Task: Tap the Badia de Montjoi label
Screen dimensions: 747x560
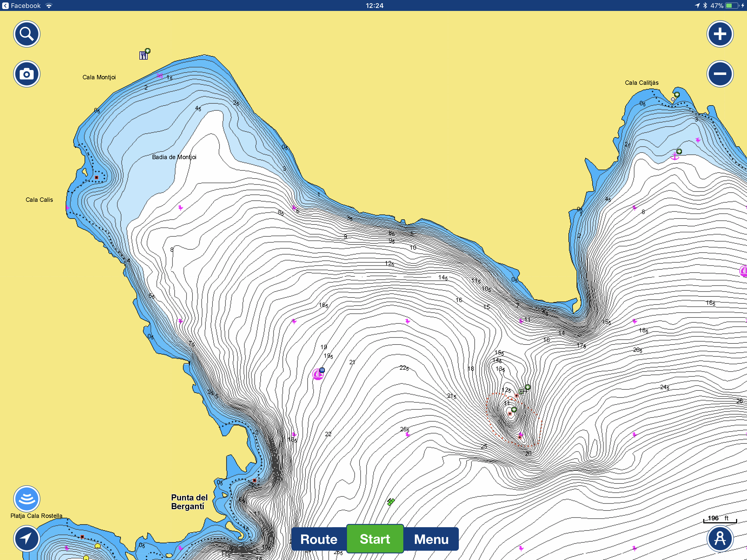Action: pos(174,157)
